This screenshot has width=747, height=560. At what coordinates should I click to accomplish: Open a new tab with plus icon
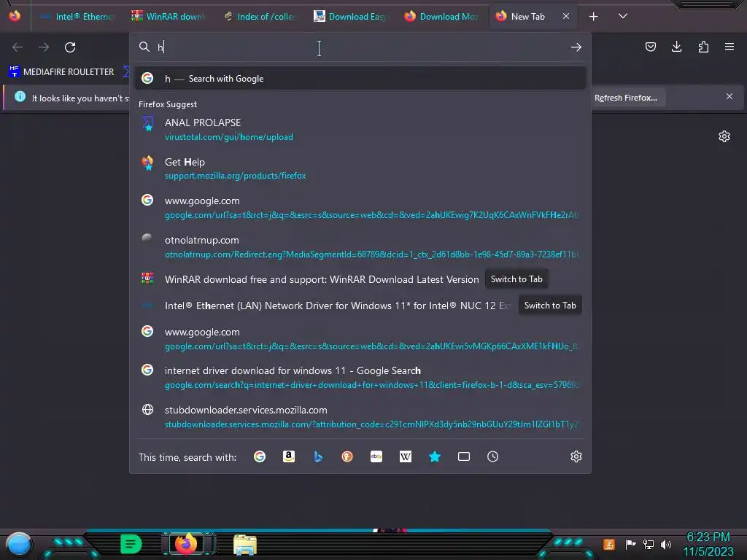593,17
